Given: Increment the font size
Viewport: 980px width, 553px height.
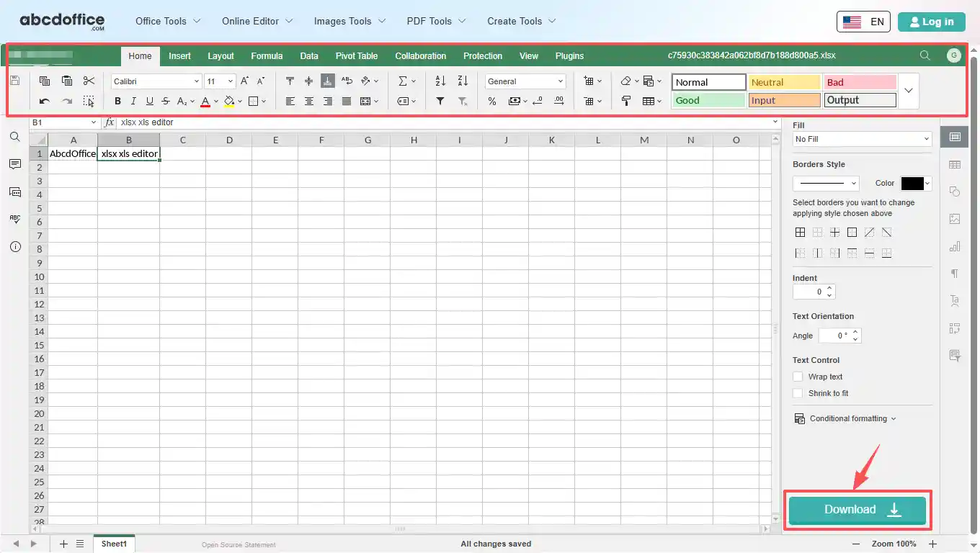Looking at the screenshot, I should pyautogui.click(x=245, y=81).
